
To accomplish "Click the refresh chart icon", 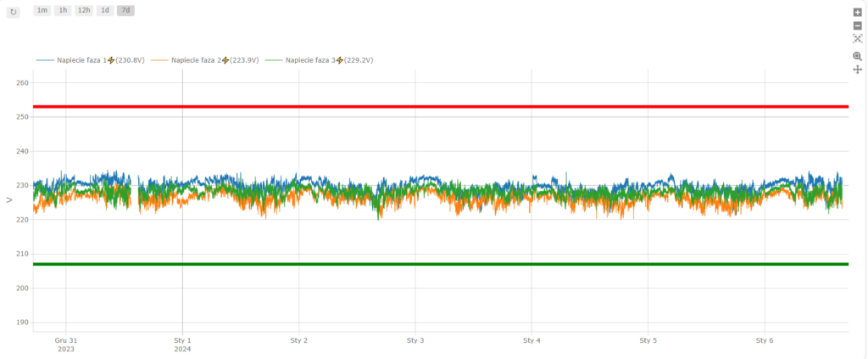I will [14, 12].
